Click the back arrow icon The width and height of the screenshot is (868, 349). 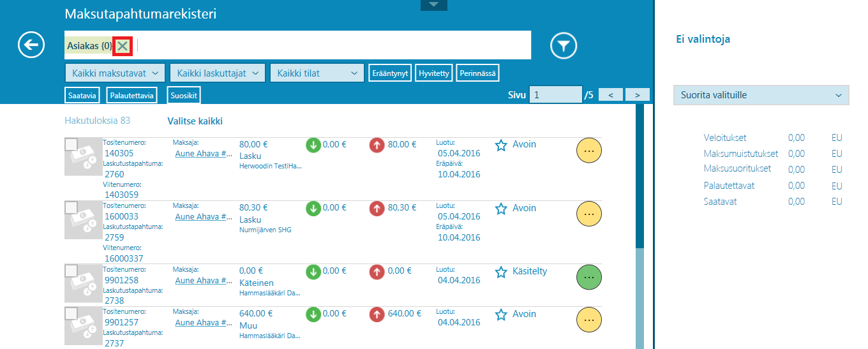pyautogui.click(x=31, y=45)
